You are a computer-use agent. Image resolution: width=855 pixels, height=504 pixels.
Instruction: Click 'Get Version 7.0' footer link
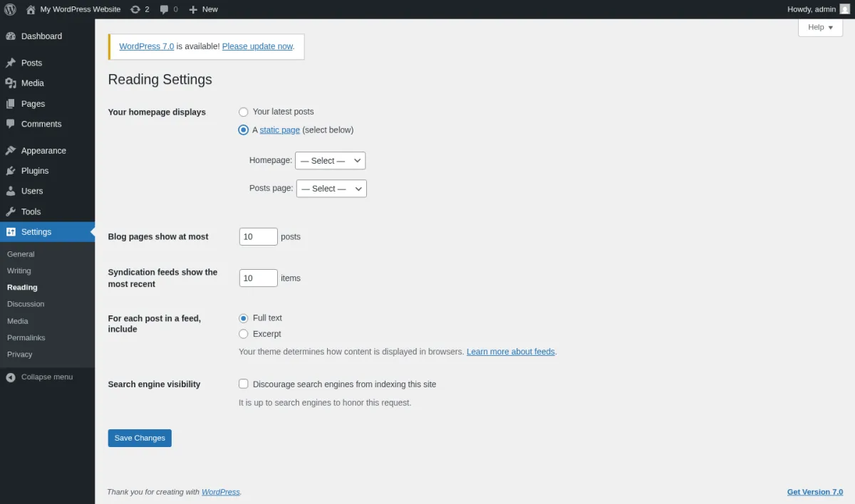coord(815,492)
